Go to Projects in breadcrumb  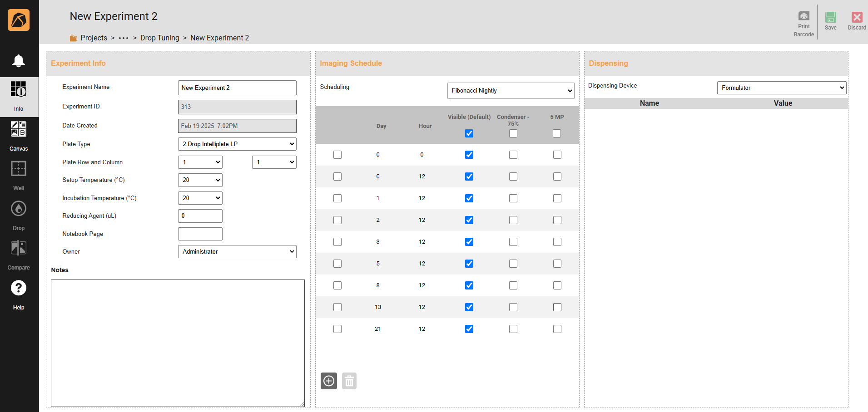(94, 38)
